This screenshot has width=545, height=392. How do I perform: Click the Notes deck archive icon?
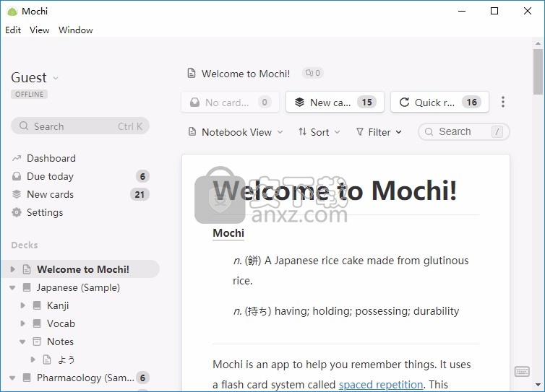click(x=36, y=341)
